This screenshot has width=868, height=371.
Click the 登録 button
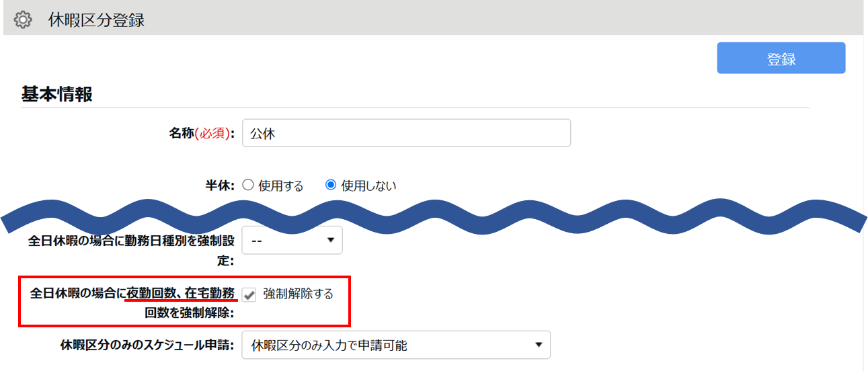(x=781, y=58)
